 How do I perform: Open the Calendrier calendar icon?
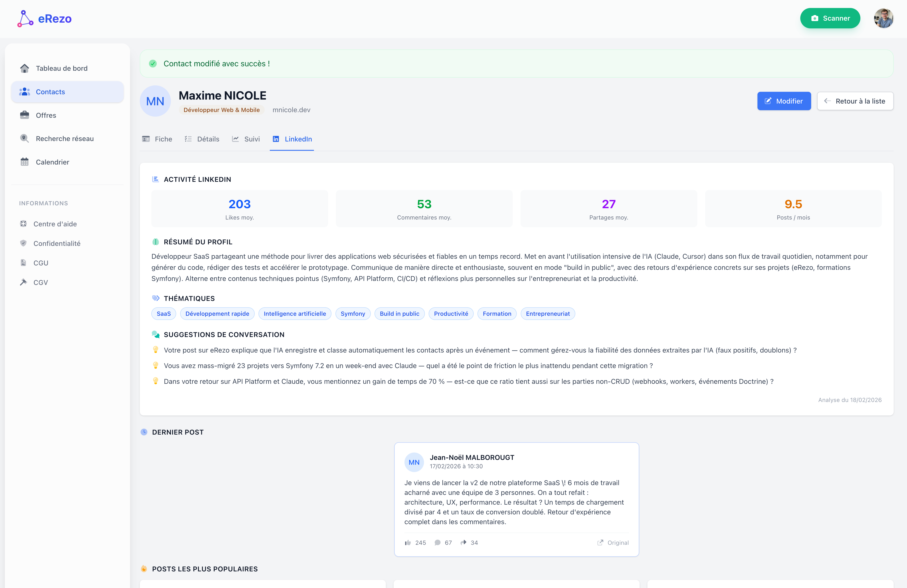coord(24,162)
